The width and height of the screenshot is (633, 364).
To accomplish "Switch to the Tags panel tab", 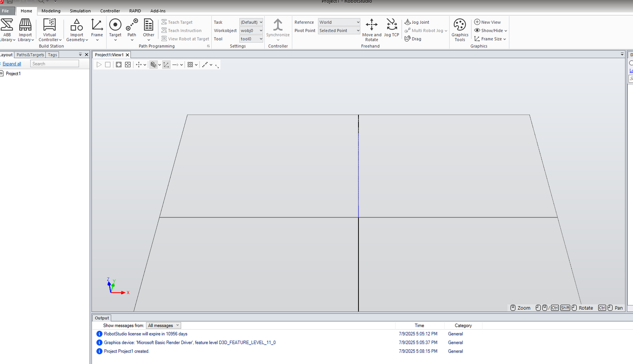I will 53,55.
